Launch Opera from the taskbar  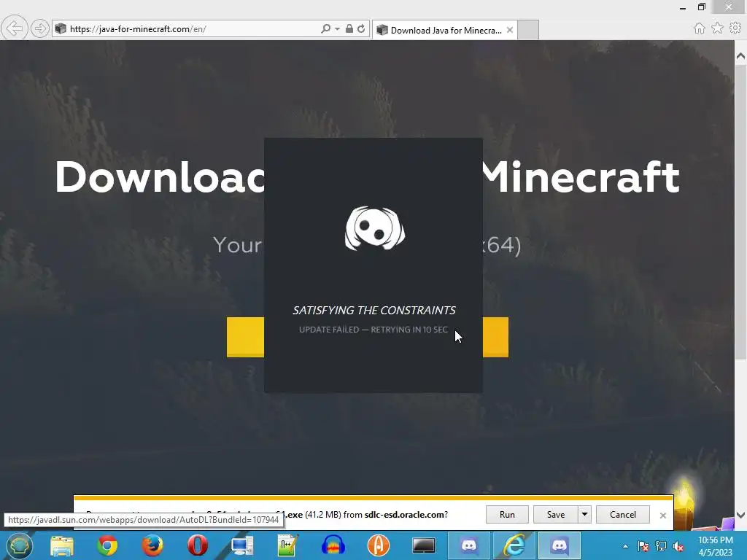pos(197,545)
